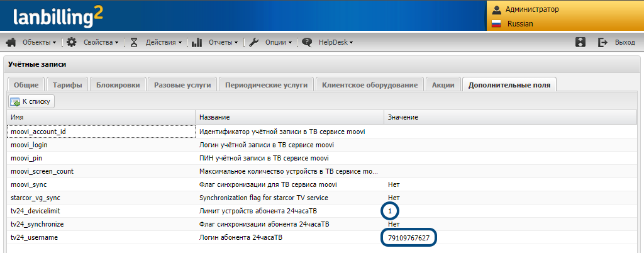Select the tv24_username row value 79109767627

coord(409,238)
